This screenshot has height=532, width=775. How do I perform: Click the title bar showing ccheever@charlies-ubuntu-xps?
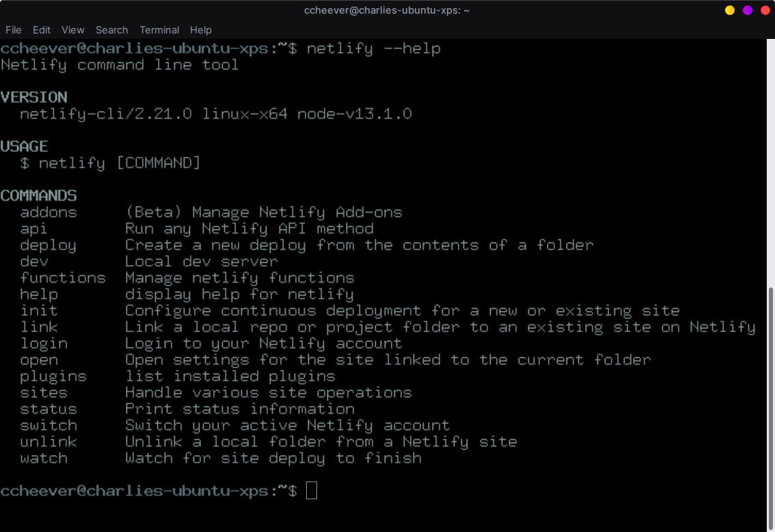coord(387,10)
